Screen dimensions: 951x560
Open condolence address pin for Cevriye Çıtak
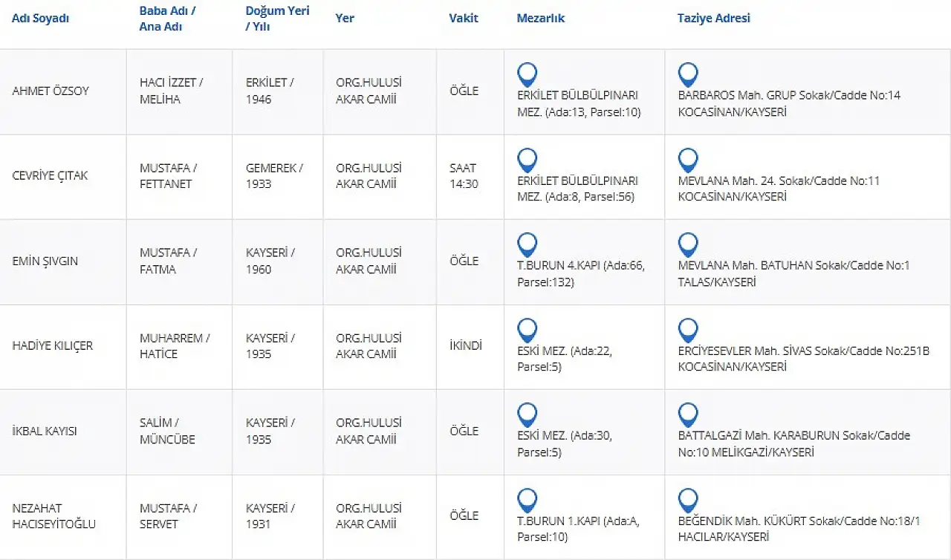[x=688, y=160]
